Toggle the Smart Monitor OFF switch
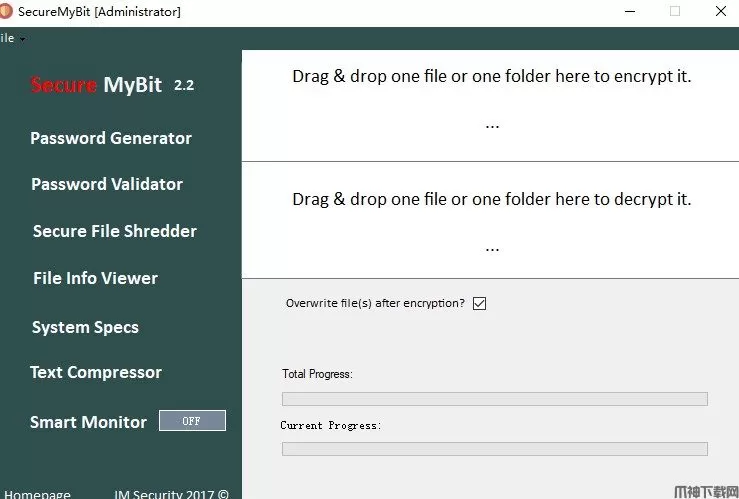 [192, 421]
